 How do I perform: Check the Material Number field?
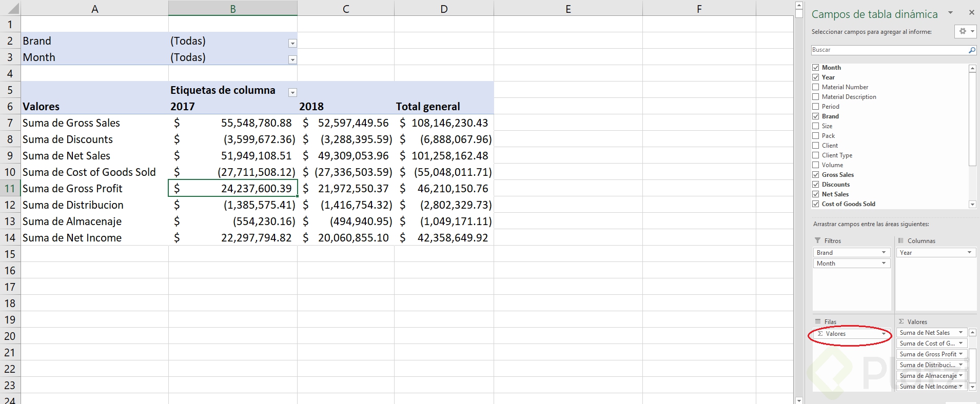click(x=815, y=87)
